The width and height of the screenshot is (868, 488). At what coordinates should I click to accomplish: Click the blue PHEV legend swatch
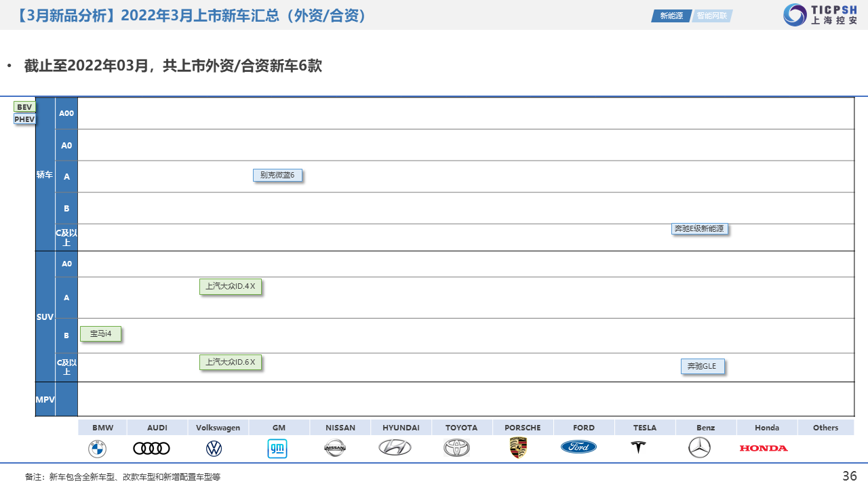(24, 119)
